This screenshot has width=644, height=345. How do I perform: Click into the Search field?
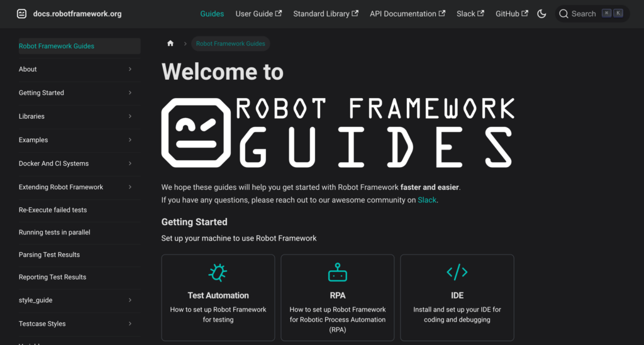point(592,14)
